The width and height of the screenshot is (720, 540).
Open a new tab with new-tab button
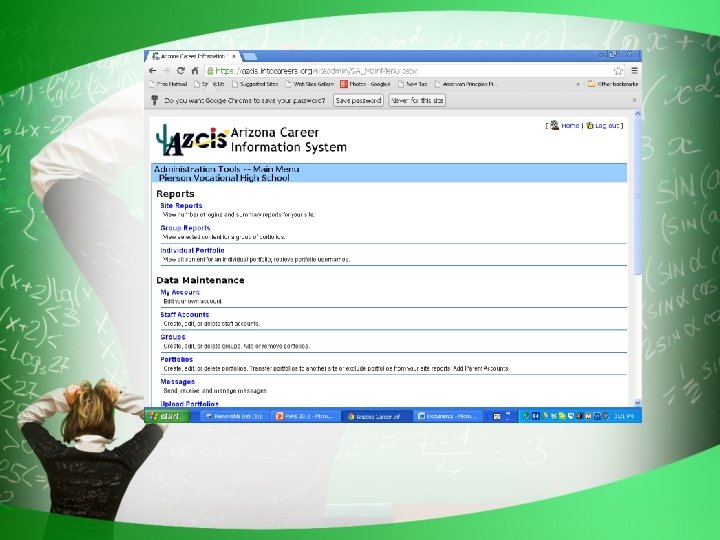[249, 56]
